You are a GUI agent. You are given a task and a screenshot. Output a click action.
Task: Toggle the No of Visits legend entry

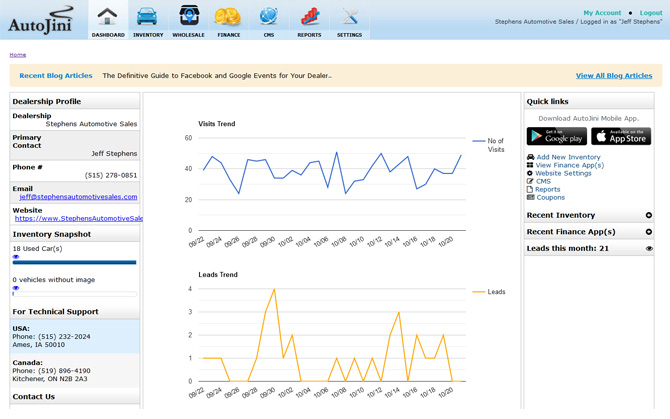click(488, 145)
